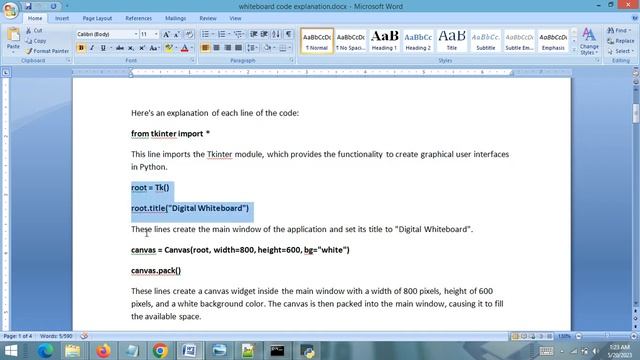Image resolution: width=640 pixels, height=360 pixels.
Task: Center the paragraph text
Action: (x=216, y=48)
